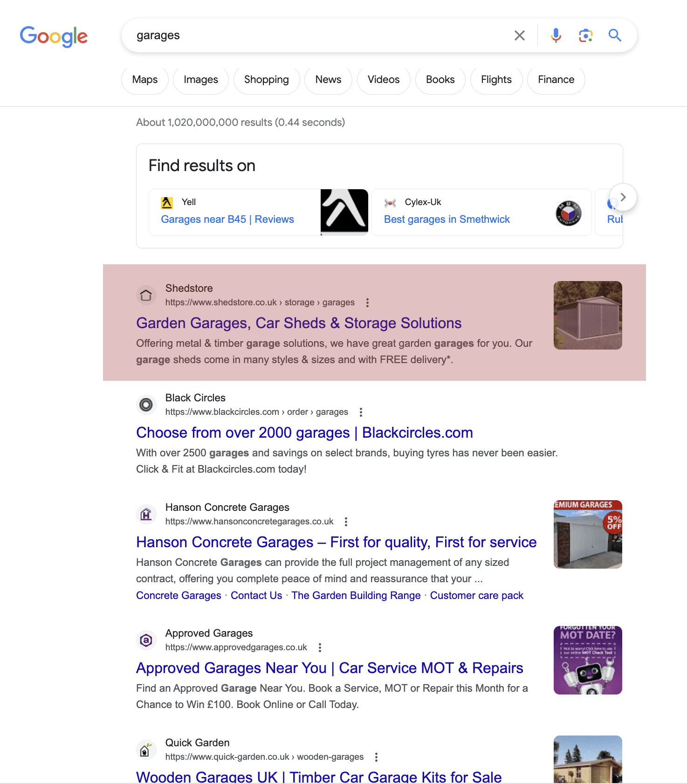
Task: Open more options for Approved Garages result
Action: pyautogui.click(x=320, y=647)
